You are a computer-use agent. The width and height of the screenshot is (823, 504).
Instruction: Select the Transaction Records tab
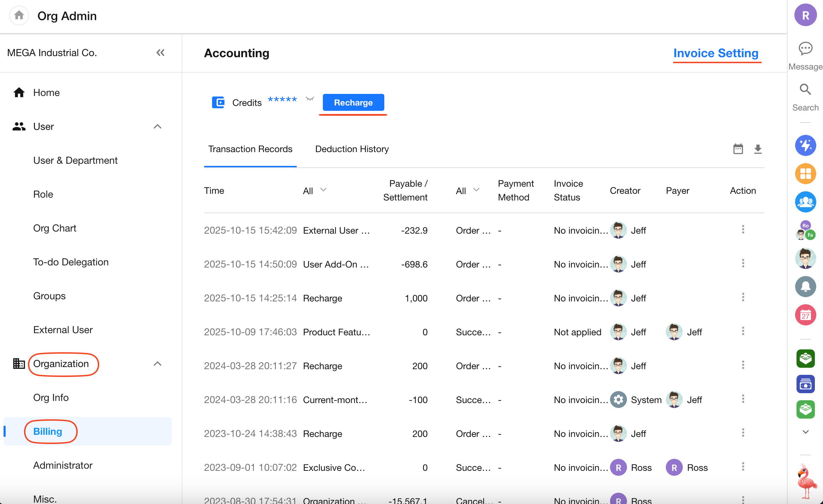(250, 149)
